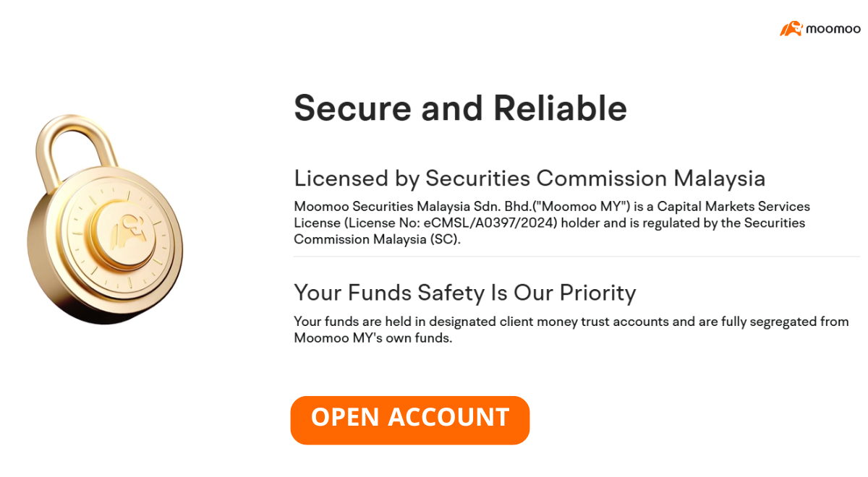
Task: Click the OPEN ACCOUNT button
Action: [x=410, y=420]
